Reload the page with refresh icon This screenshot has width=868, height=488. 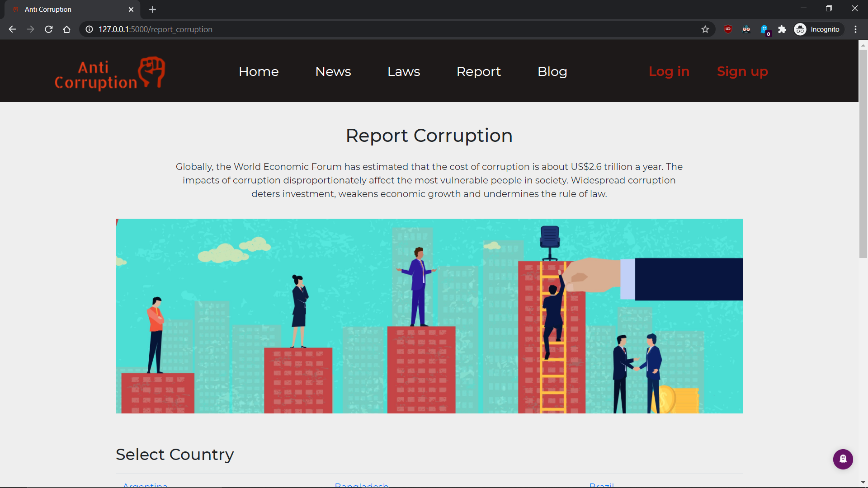tap(49, 29)
